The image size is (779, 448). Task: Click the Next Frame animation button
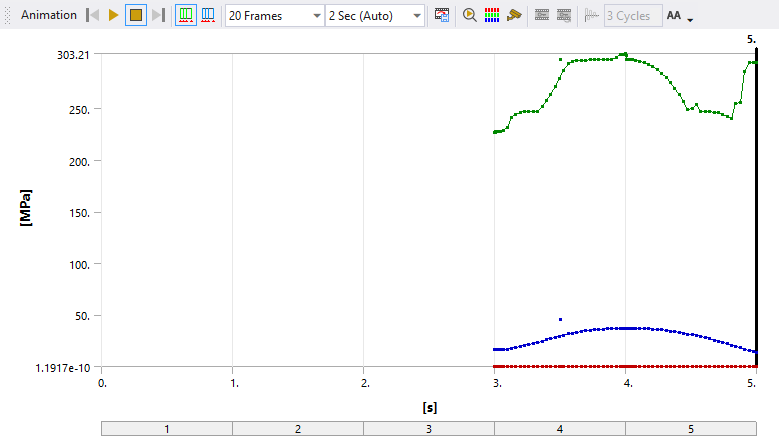click(158, 15)
